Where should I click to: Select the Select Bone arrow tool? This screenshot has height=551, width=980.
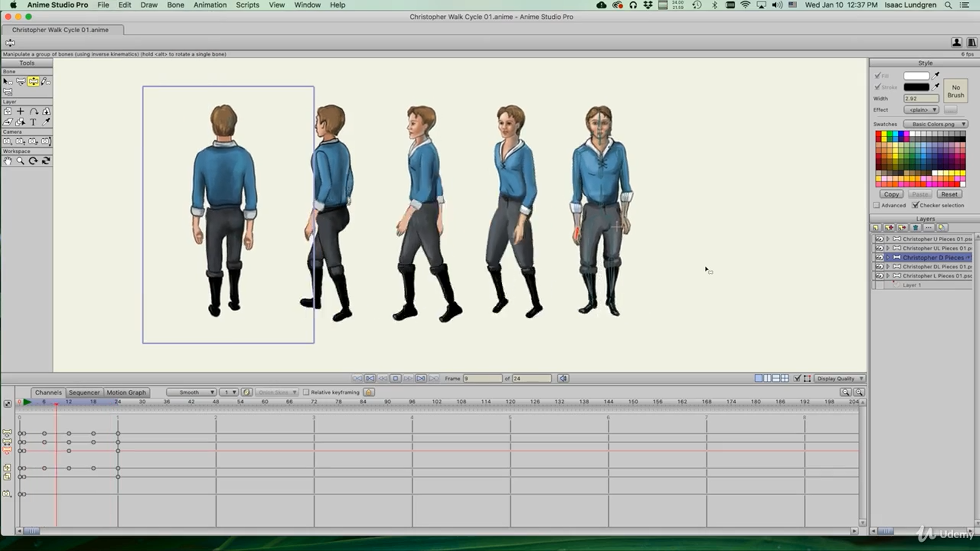[8, 82]
